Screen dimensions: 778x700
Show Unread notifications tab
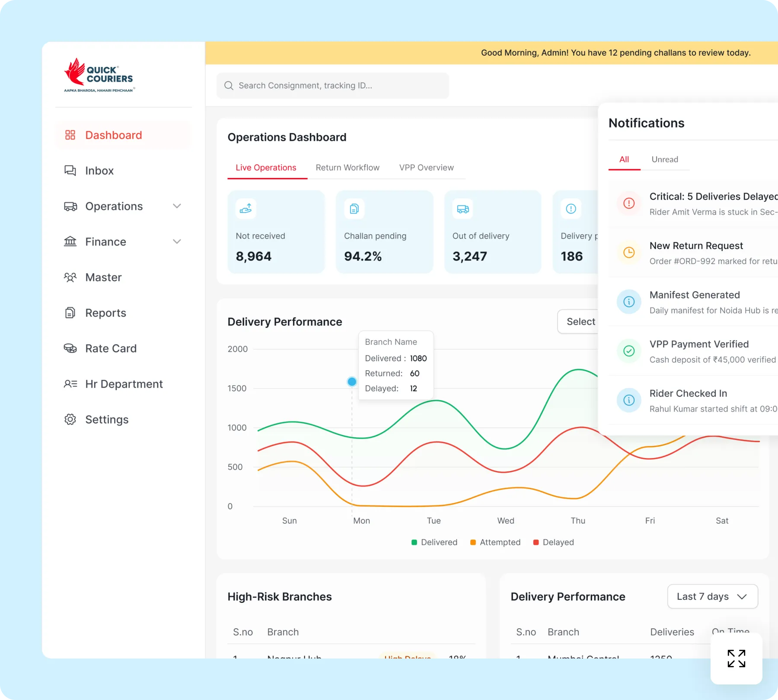(665, 159)
